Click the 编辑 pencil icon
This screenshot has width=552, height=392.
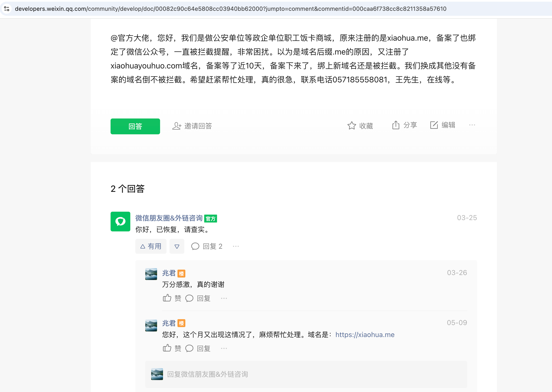[x=434, y=125]
